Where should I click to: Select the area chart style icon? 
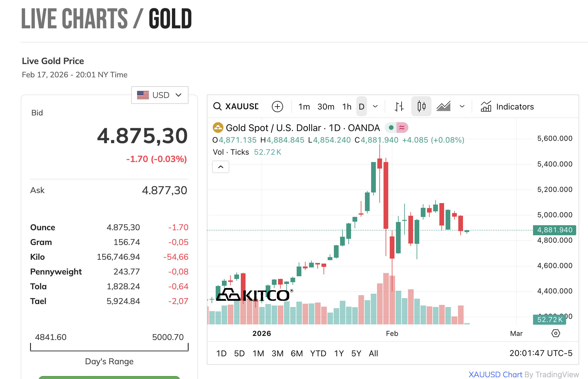(444, 107)
